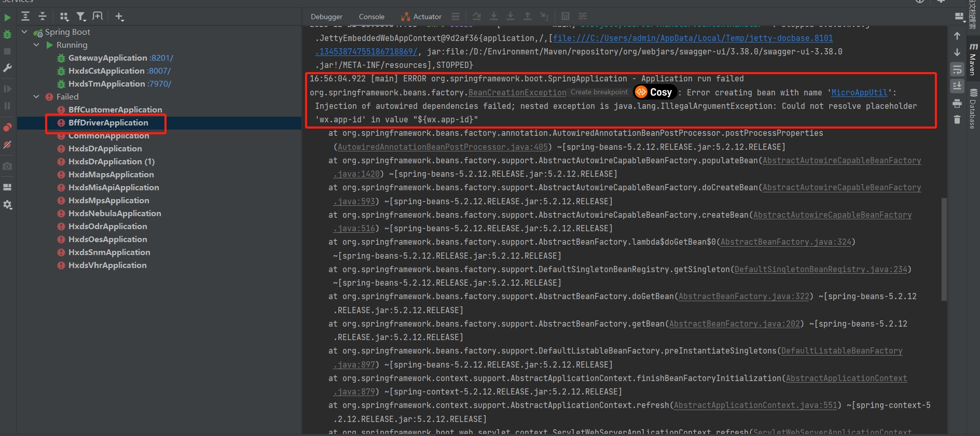
Task: Click the Step Into debugger icon
Action: point(494,16)
